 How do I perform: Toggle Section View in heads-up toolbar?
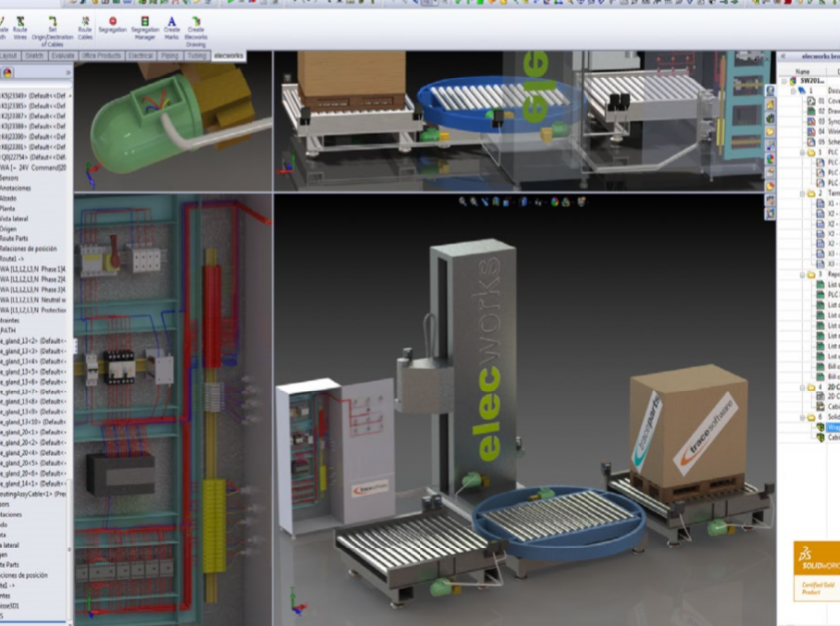[495, 202]
